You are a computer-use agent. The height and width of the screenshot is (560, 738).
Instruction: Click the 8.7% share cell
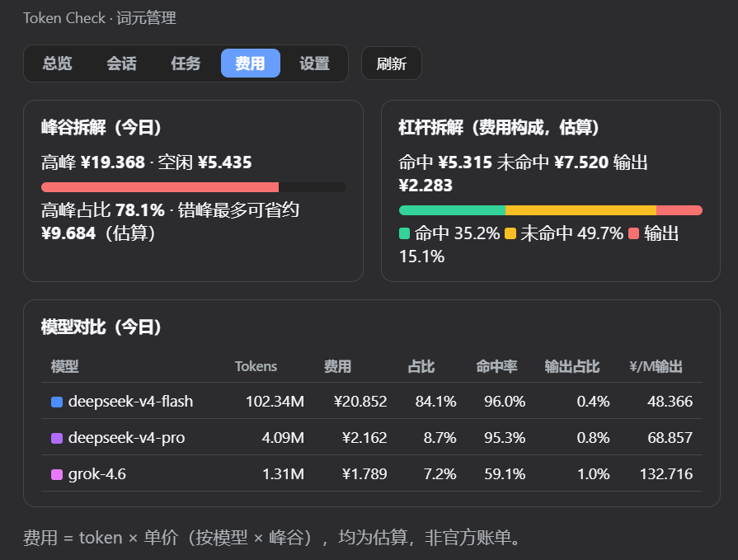[x=440, y=438]
